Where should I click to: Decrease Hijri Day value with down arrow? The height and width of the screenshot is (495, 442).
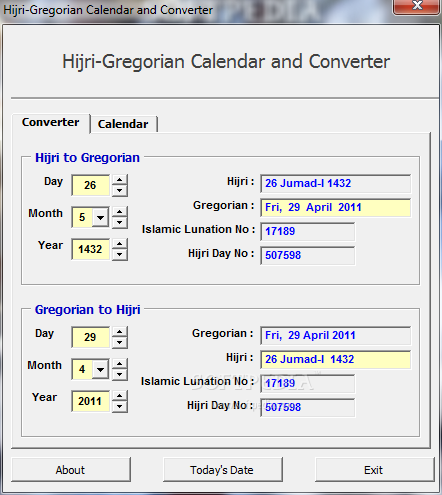point(120,191)
